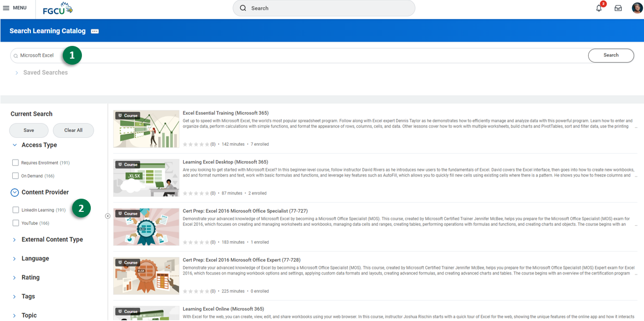644x321 pixels.
Task: Click the FGCU logo
Action: point(58,8)
